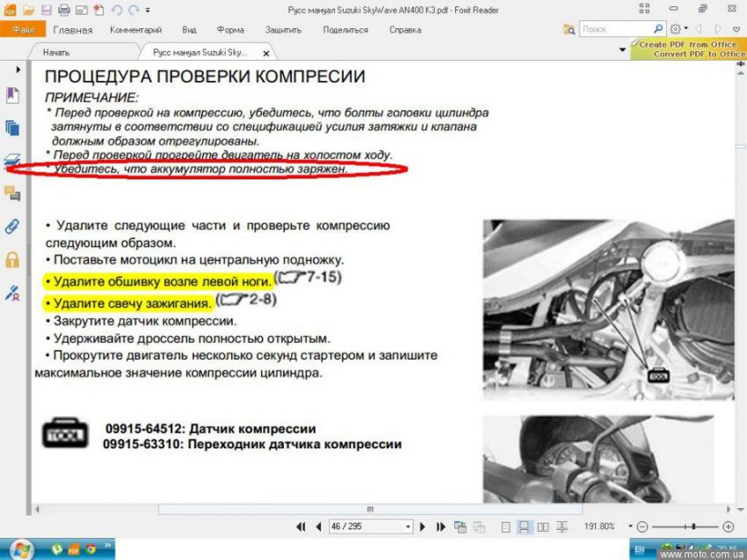Redo the last undone action
Image resolution: width=747 pixels, height=560 pixels.
click(134, 10)
